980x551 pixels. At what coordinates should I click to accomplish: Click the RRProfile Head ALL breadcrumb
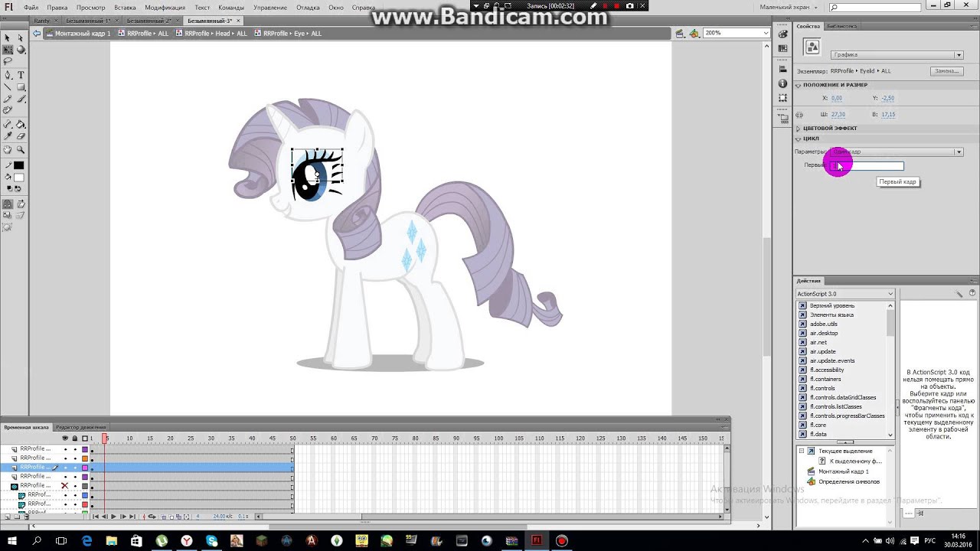[211, 34]
